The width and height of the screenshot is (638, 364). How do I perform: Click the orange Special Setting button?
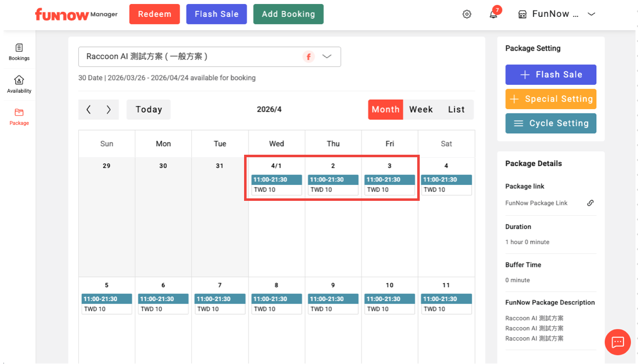551,99
